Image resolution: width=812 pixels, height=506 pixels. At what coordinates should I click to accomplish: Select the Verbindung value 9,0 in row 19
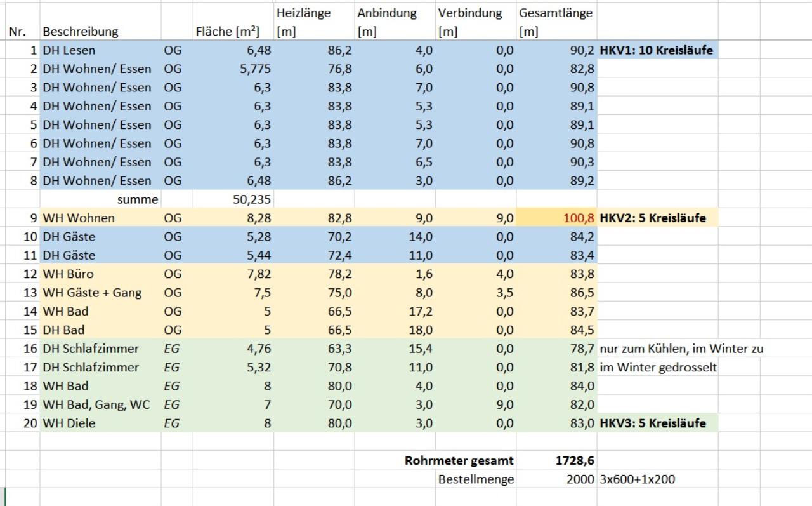pyautogui.click(x=476, y=404)
